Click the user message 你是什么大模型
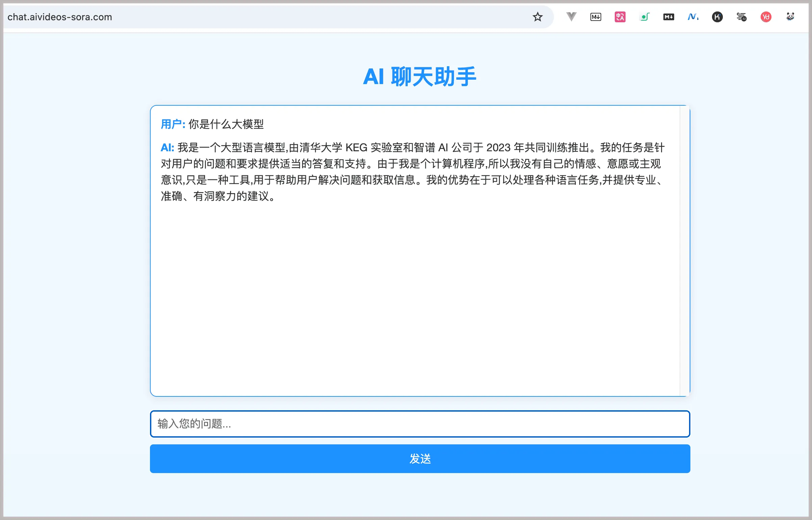Image resolution: width=812 pixels, height=520 pixels. point(226,124)
